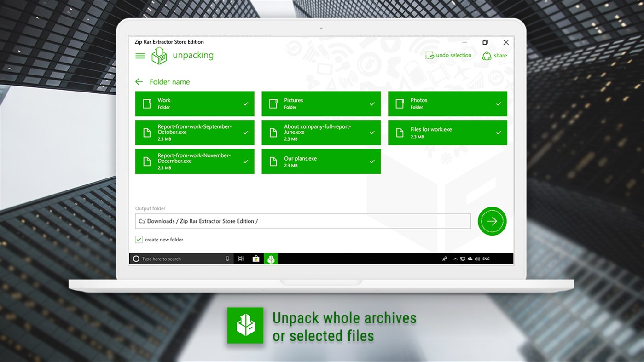644x362 pixels.
Task: Click the Zip Rar Extractor taskbar icon
Action: (x=271, y=259)
